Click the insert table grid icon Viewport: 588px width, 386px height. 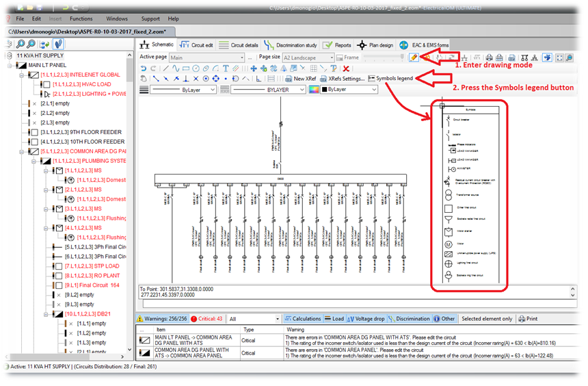[314, 68]
